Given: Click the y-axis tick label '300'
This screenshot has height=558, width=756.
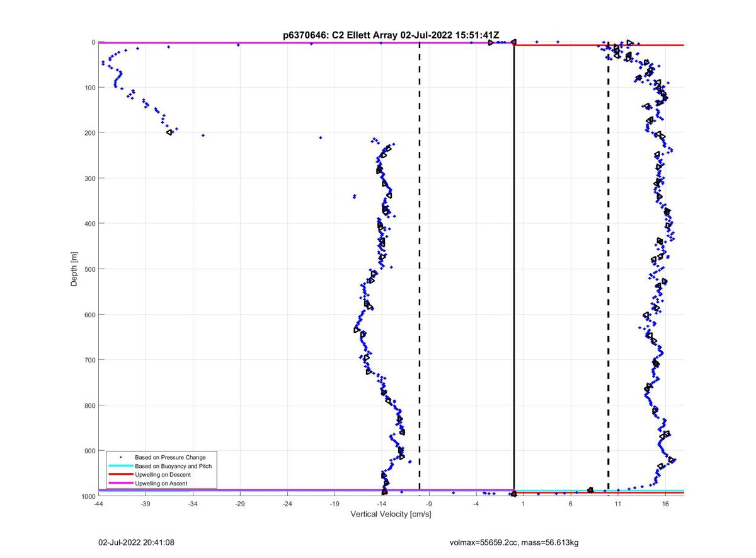Looking at the screenshot, I should coord(89,178).
